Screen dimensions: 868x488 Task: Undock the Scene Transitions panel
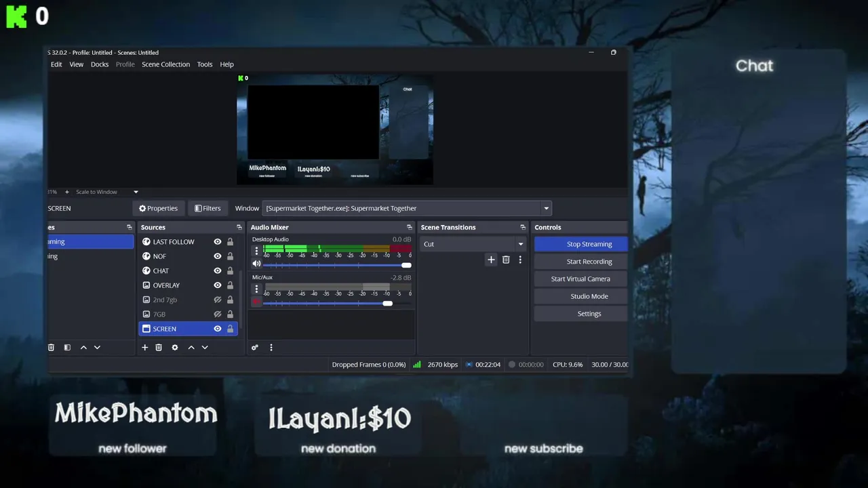[x=522, y=228]
